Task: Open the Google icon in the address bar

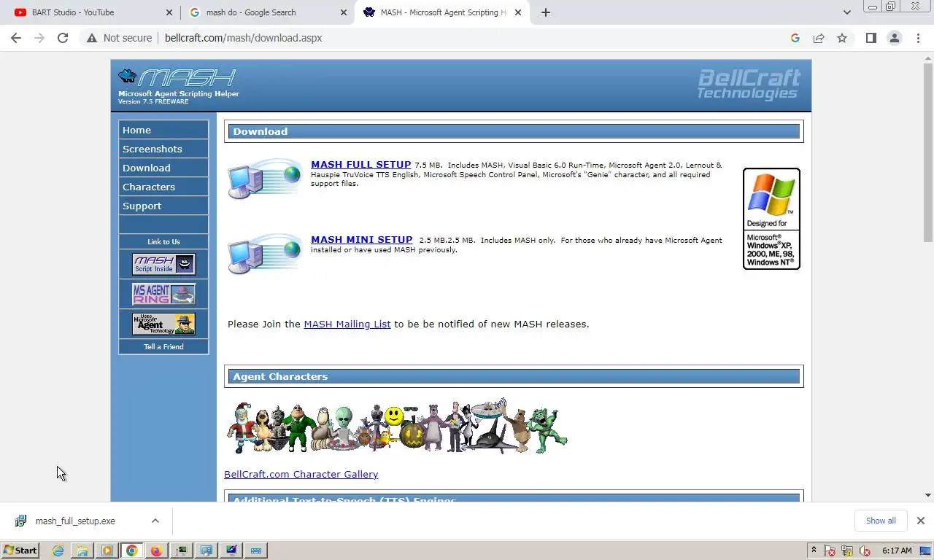Action: click(x=795, y=38)
